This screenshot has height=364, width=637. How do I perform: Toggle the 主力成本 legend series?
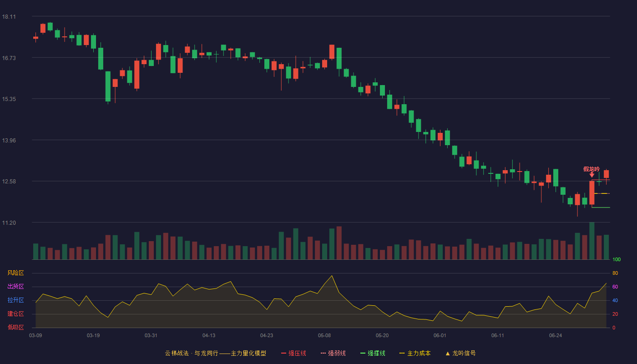point(415,353)
